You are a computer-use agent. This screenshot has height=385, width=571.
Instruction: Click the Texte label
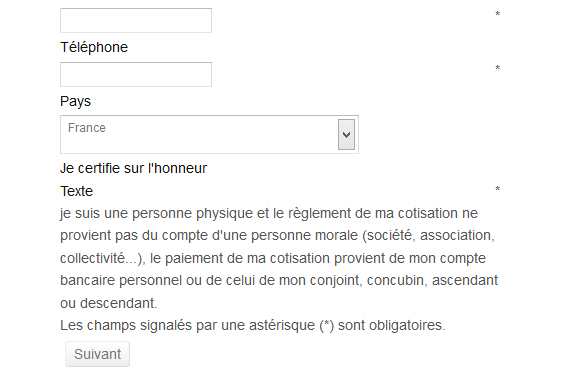tap(76, 191)
